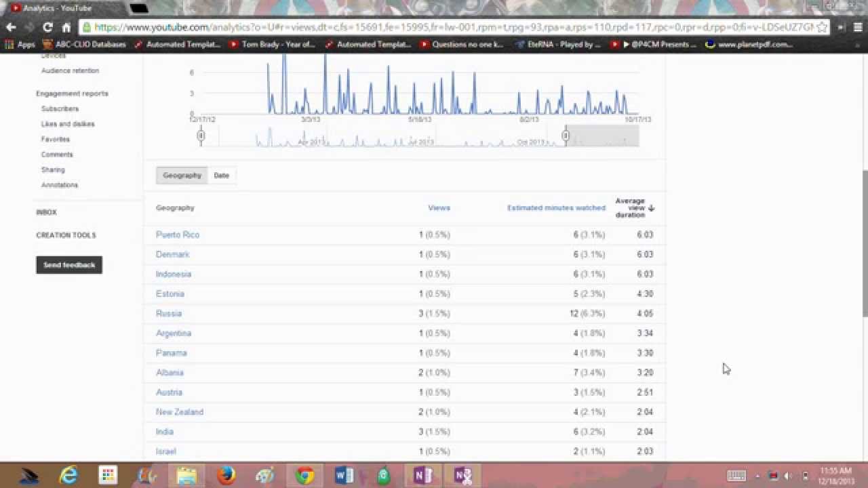Open Puerto Rico geography details
The image size is (868, 488).
click(x=178, y=235)
